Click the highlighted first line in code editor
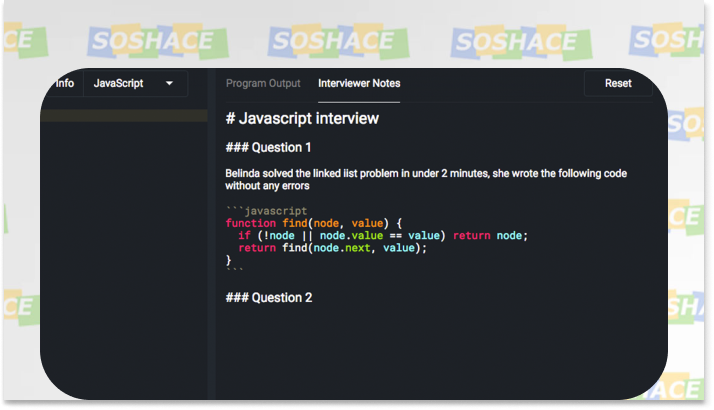Image resolution: width=714 pixels, height=410 pixels. click(124, 115)
